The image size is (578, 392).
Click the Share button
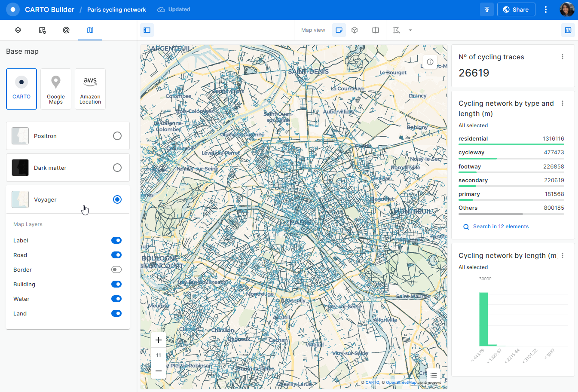pyautogui.click(x=516, y=9)
